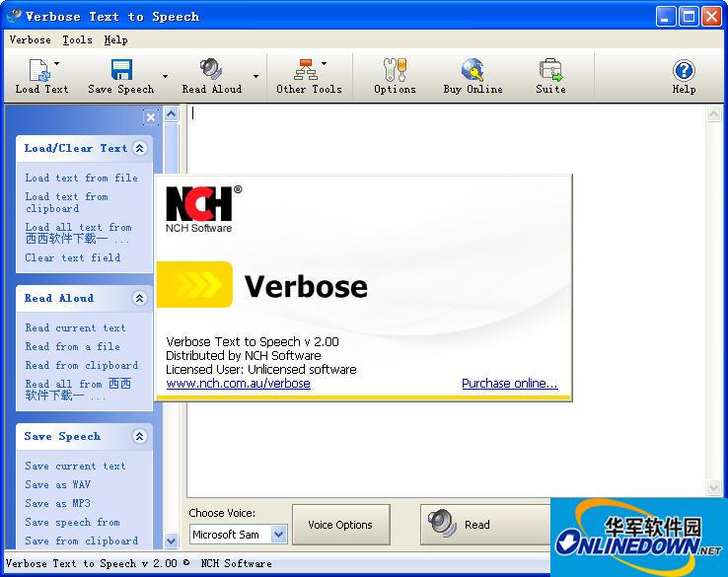Click the Voice Options button
This screenshot has width=728, height=577.
[x=340, y=525]
